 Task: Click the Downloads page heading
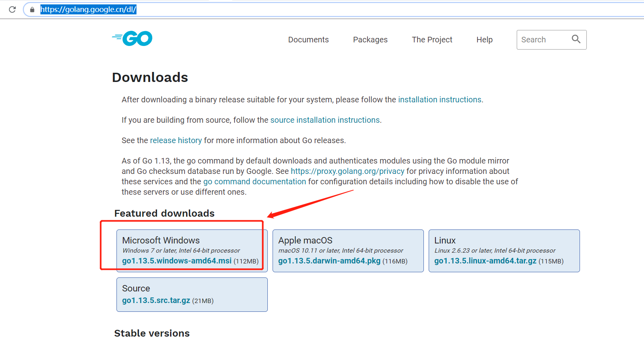pyautogui.click(x=150, y=77)
